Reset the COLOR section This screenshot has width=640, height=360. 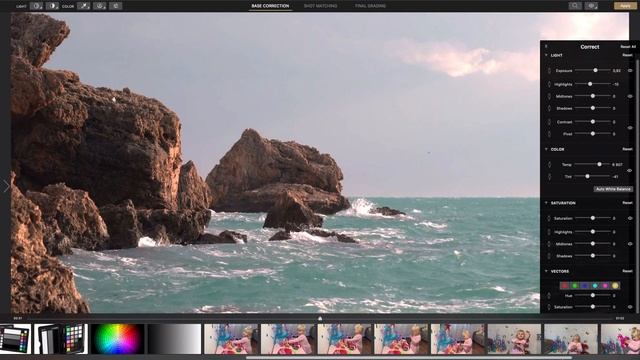[x=627, y=149]
